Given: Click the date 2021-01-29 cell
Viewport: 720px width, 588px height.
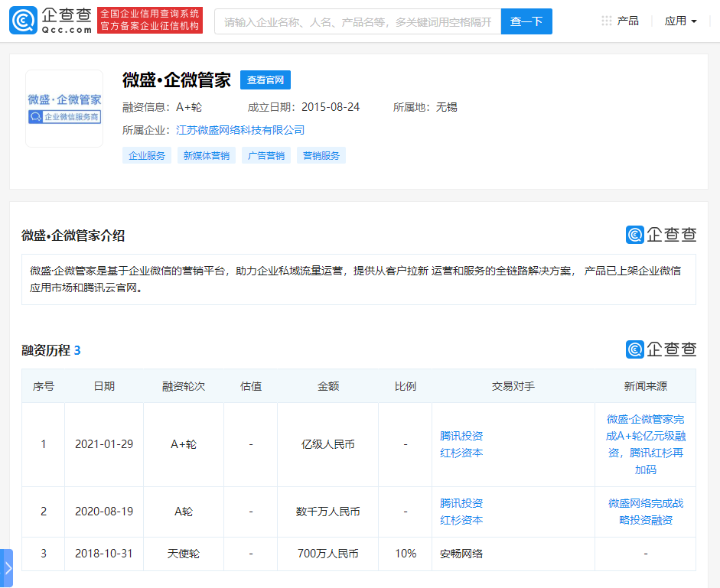Looking at the screenshot, I should pyautogui.click(x=104, y=444).
